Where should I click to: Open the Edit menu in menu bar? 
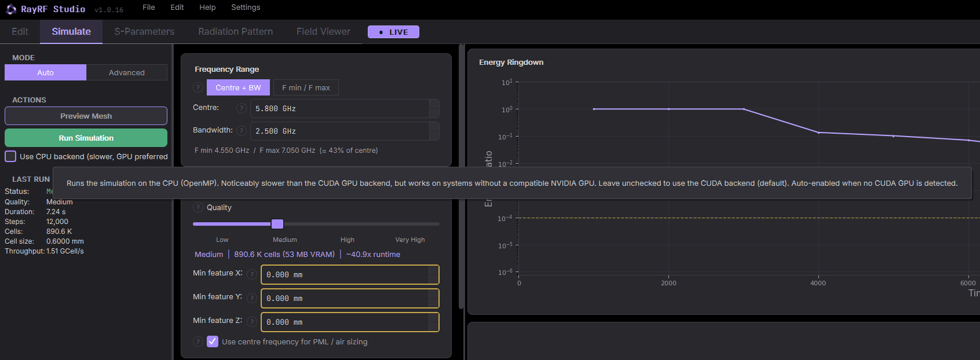click(177, 8)
